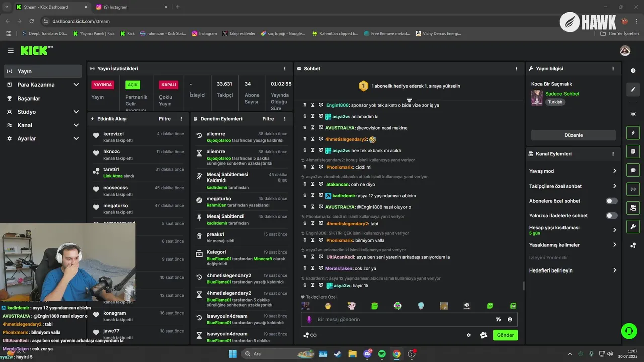Expand the Stüdyo sidebar section
644x362 pixels.
coord(43,112)
